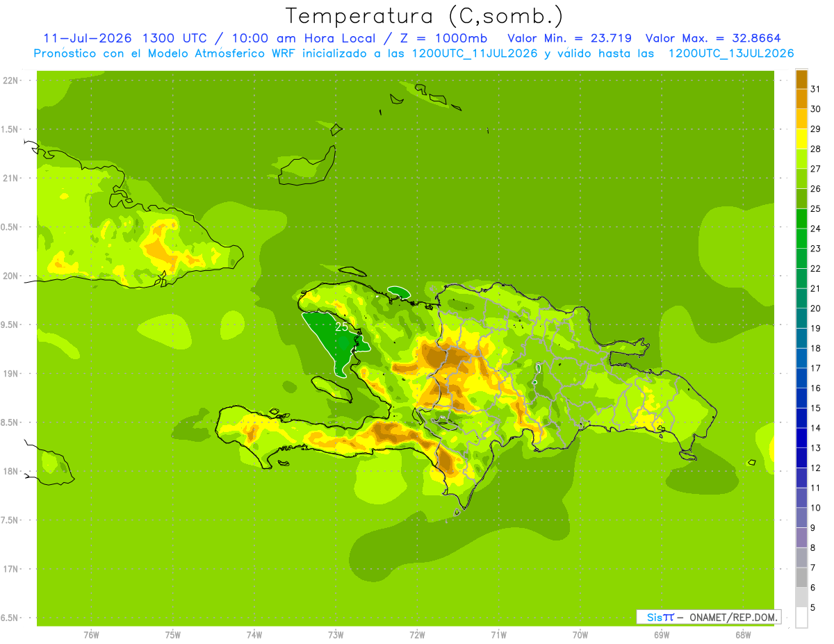Click the '19N' latitude label
Screen dimensions: 834x644
[x=12, y=374]
